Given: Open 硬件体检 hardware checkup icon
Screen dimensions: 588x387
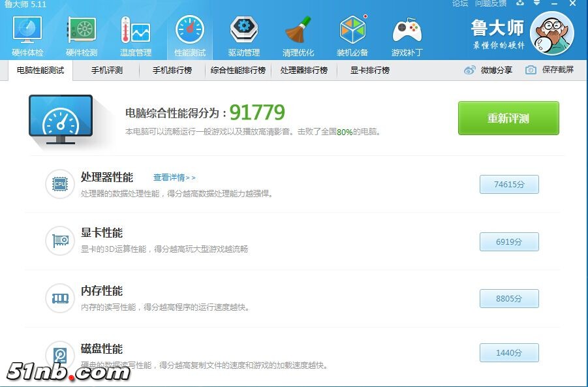Looking at the screenshot, I should click(27, 30).
